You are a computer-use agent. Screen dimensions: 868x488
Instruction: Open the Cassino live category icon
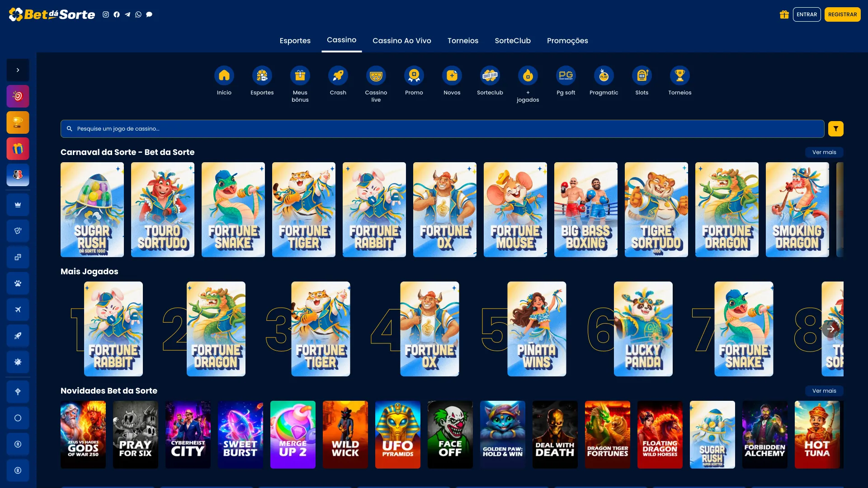tap(376, 75)
